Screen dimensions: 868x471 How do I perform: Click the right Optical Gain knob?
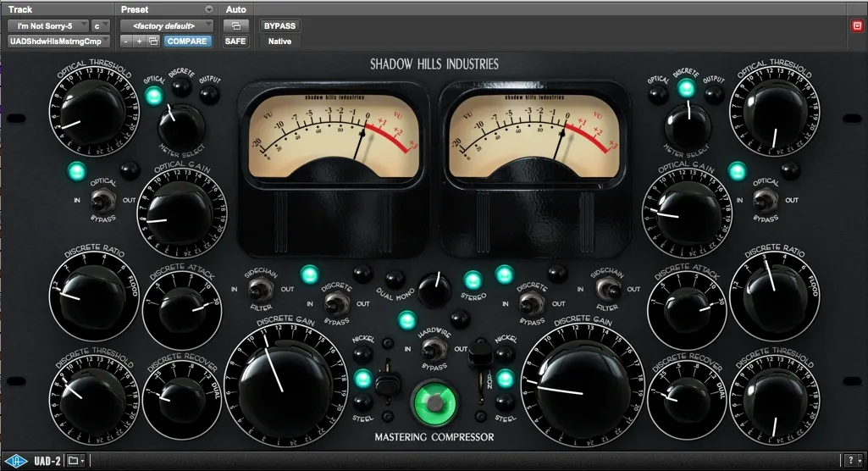click(x=687, y=212)
